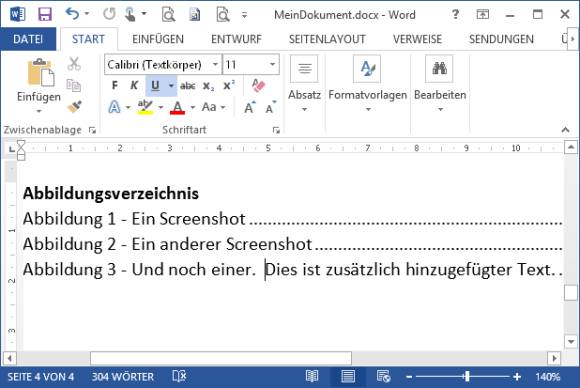
Task: Toggle Italic formatting (K) button
Action: [x=134, y=86]
